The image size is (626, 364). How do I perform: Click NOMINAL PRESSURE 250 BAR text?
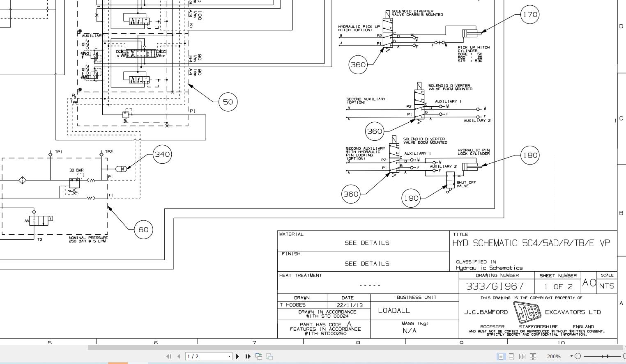(88, 239)
